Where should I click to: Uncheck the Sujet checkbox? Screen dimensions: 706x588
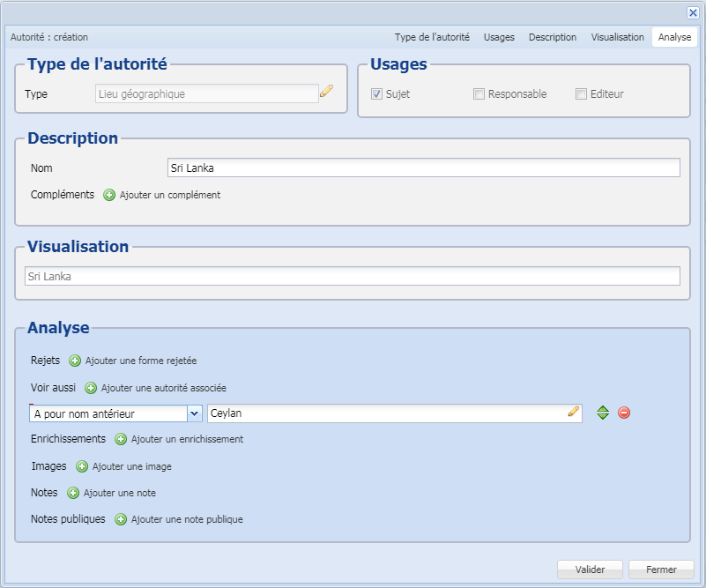pos(378,93)
